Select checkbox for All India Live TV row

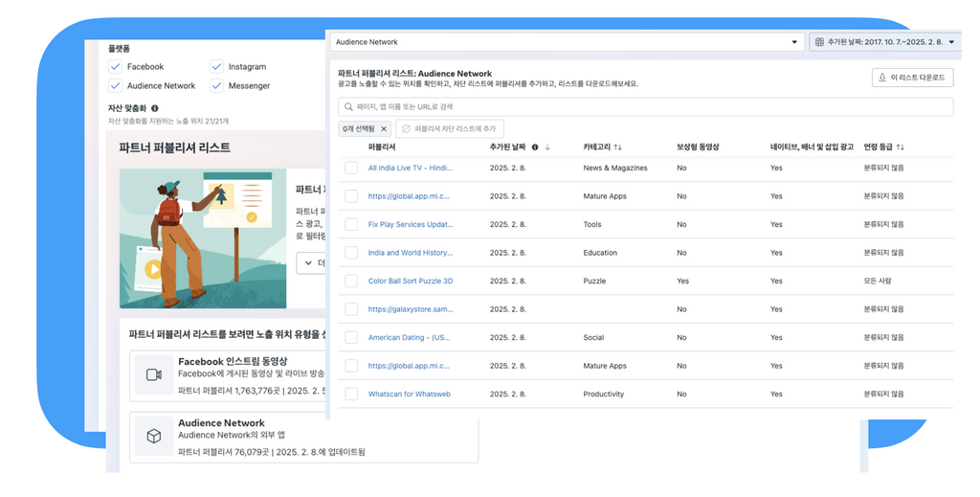(351, 169)
